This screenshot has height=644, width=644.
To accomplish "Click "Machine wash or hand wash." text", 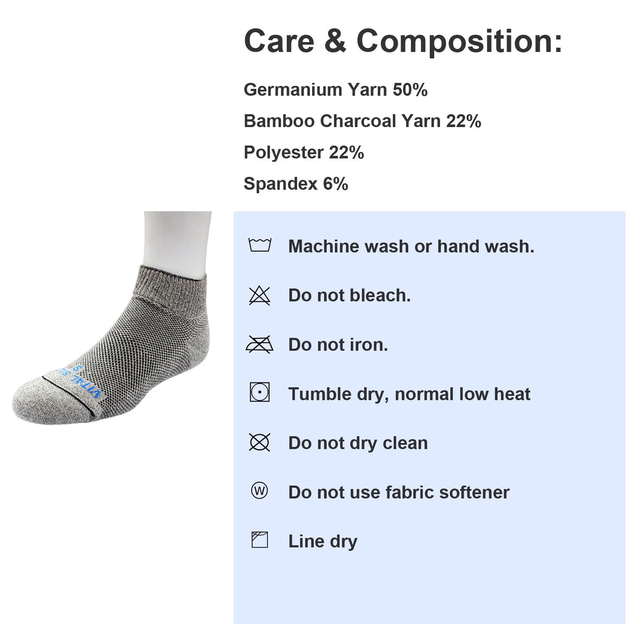I will (411, 246).
